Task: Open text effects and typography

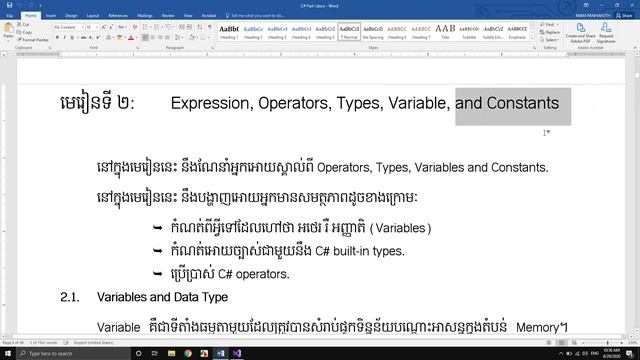Action: tap(109, 38)
